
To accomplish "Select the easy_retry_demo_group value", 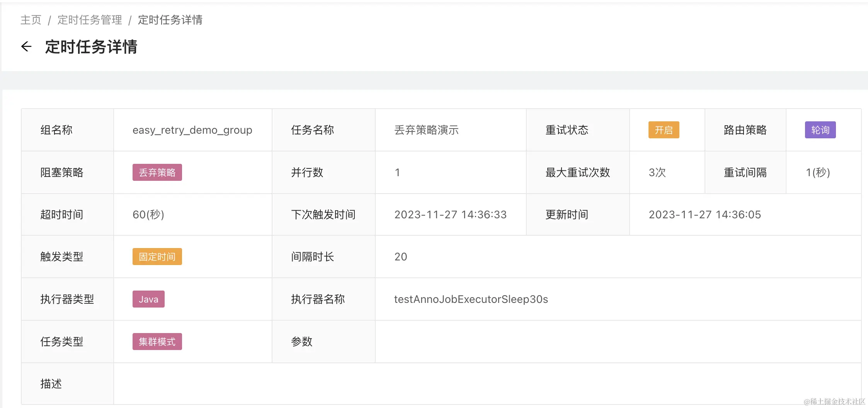I will pyautogui.click(x=192, y=130).
